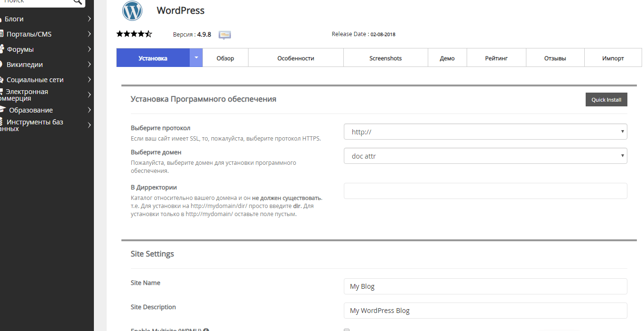The image size is (644, 331).
Task: Click the 'Версия : 4.9.8' text
Action: point(192,35)
